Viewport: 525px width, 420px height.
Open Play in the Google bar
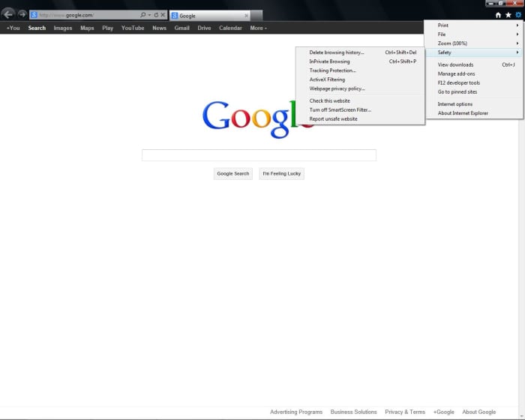click(x=107, y=28)
